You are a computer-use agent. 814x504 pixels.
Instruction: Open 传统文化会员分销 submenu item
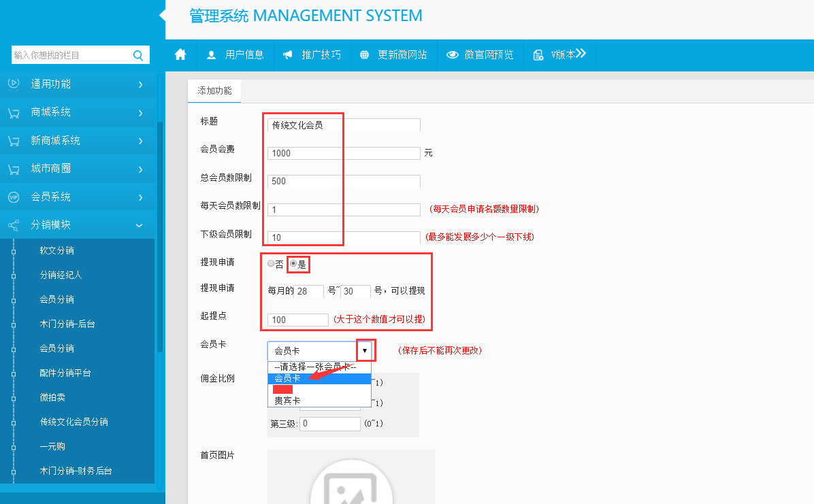pos(74,422)
